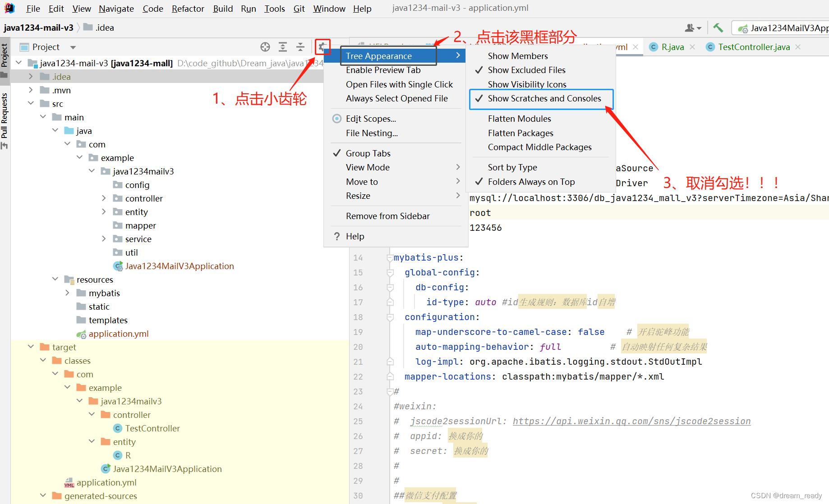
Task: Close the R.java editor tab
Action: pos(692,47)
